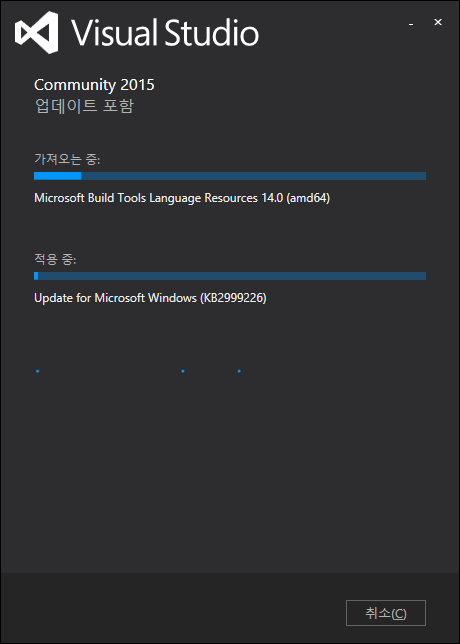The height and width of the screenshot is (644, 460).
Task: Click the 업데이트 포함 subtitle text
Action: [84, 106]
